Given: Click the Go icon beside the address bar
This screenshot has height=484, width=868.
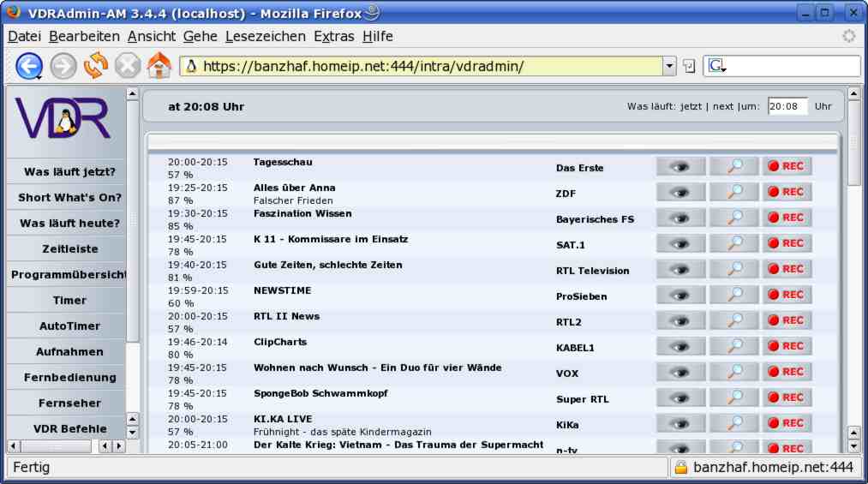Looking at the screenshot, I should tap(689, 66).
